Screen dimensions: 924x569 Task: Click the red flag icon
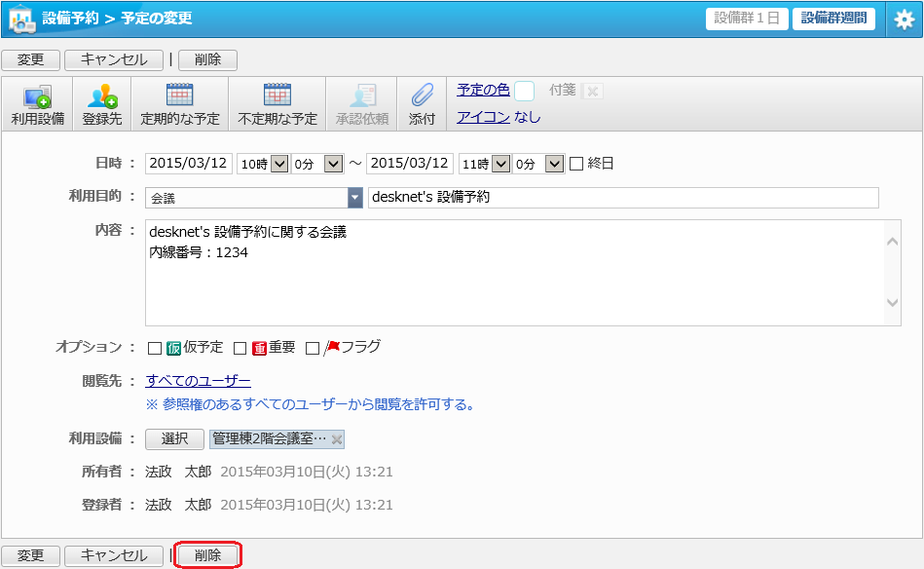[332, 347]
